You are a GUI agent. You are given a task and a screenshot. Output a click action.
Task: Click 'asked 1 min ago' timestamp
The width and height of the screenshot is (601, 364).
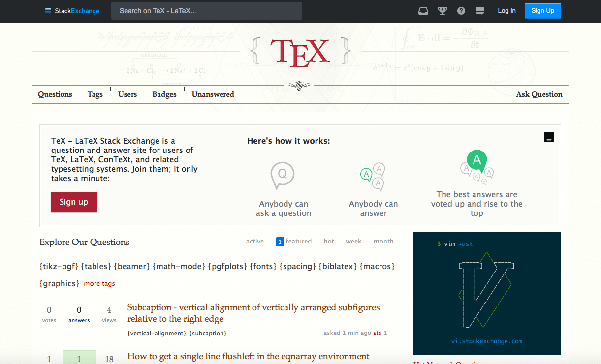348,333
